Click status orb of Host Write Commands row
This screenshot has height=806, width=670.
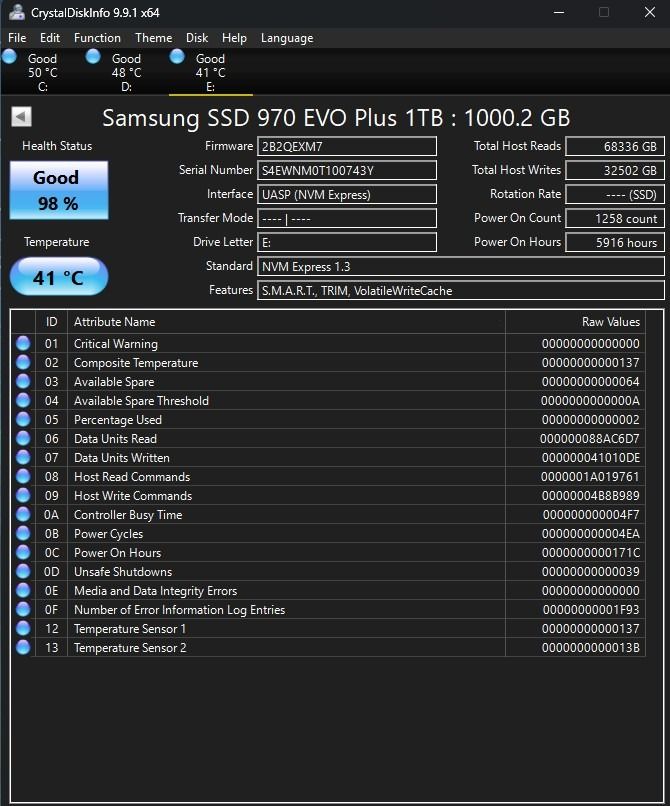point(23,495)
